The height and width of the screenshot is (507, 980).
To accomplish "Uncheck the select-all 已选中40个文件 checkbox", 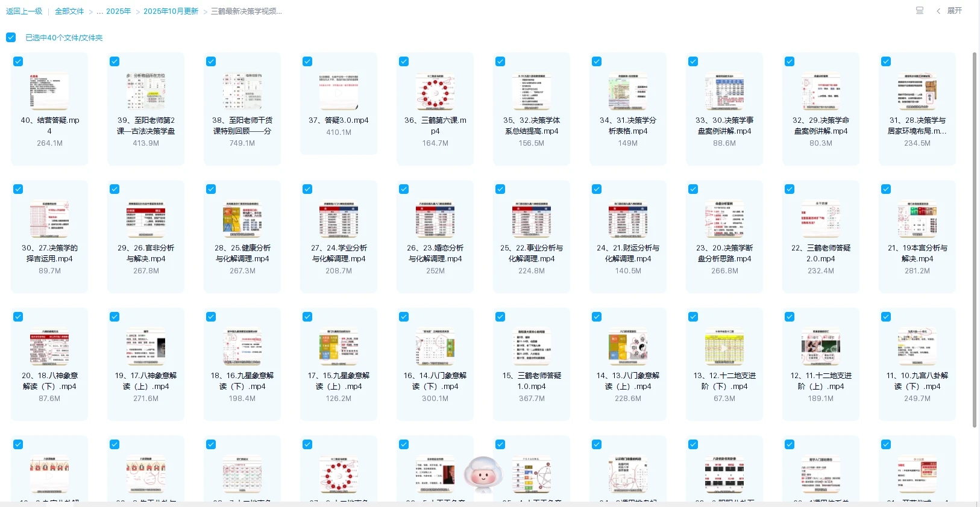I will [11, 37].
